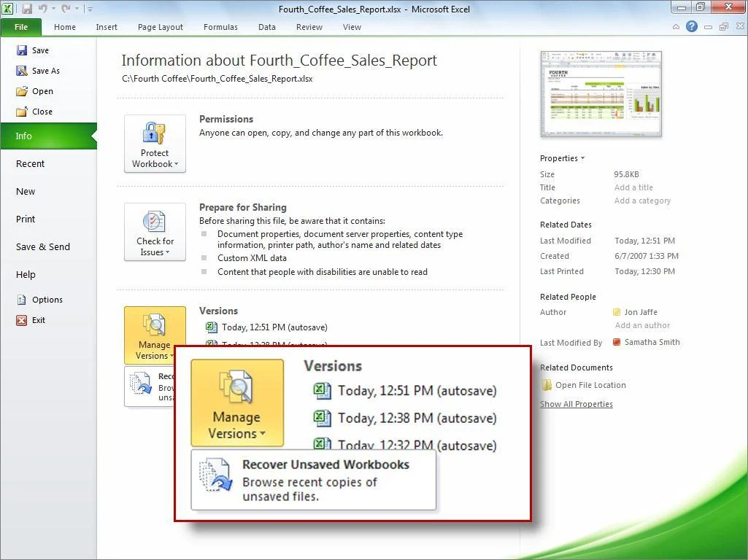Click the Add a title field
The height and width of the screenshot is (560, 748).
point(633,188)
